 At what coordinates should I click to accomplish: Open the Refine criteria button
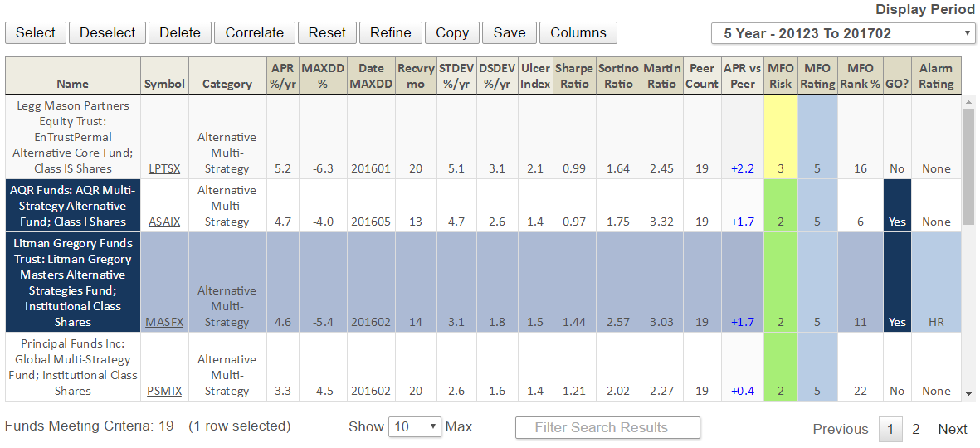coord(390,32)
